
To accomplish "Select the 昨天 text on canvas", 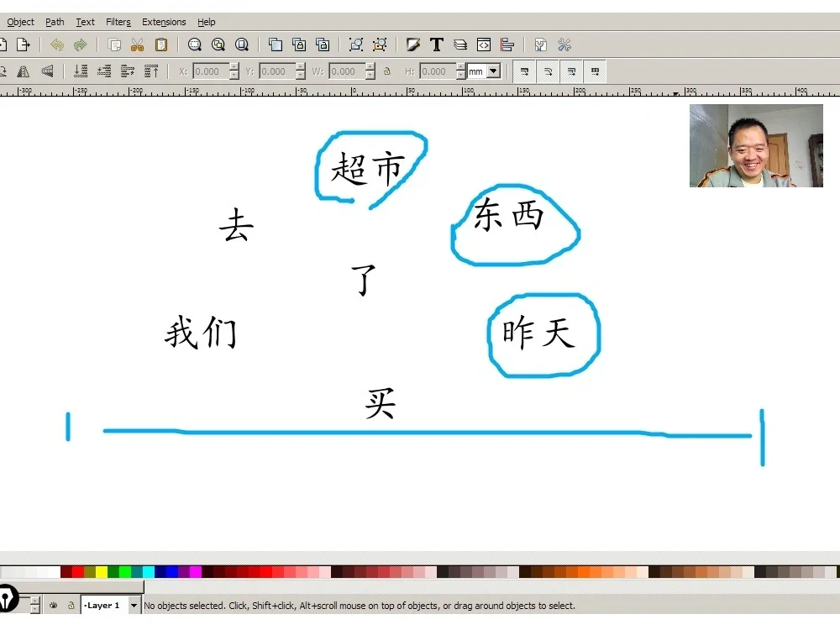I will [538, 332].
